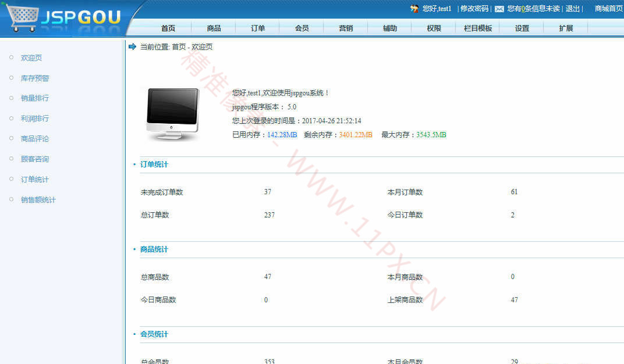Screen dimensions: 624x364
Task: Select 商品评论 in the sidebar
Action: (x=35, y=139)
